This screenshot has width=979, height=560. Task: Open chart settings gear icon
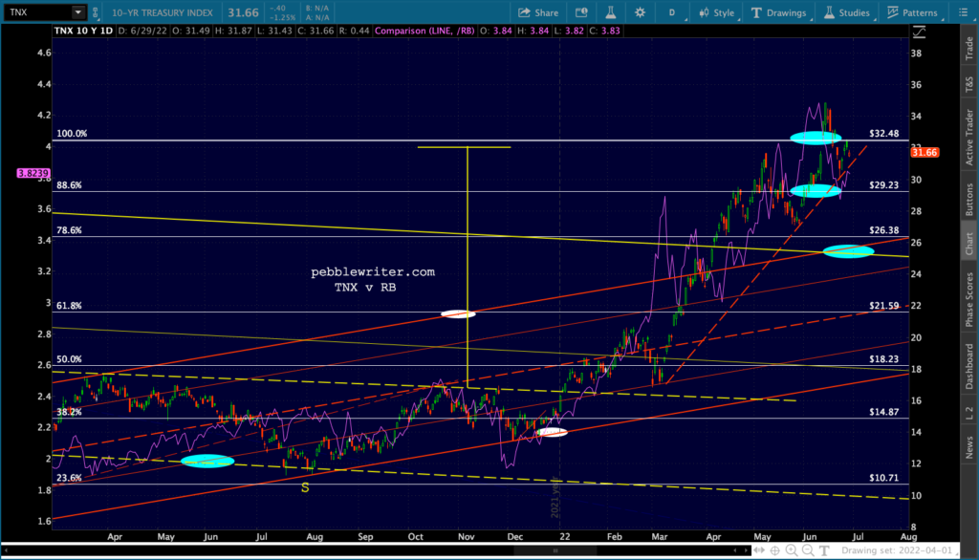click(640, 12)
